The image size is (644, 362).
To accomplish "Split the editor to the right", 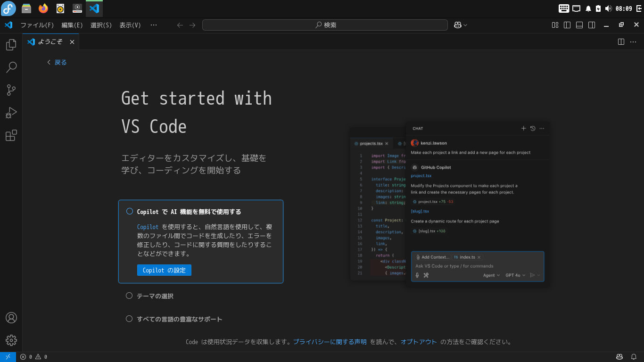I will (621, 42).
